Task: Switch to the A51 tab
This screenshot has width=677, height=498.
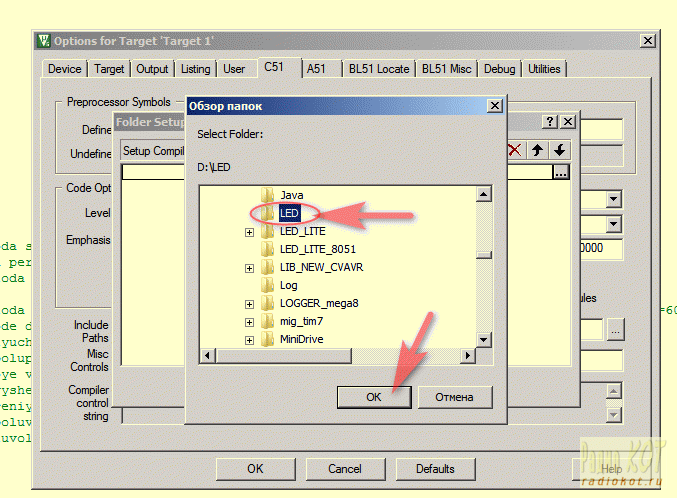Action: 316,69
